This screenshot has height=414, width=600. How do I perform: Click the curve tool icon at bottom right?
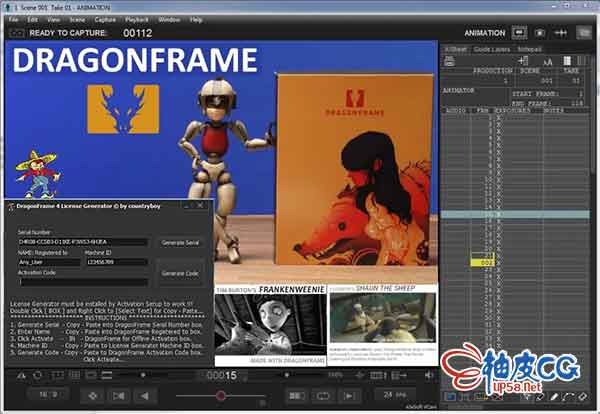tap(569, 397)
